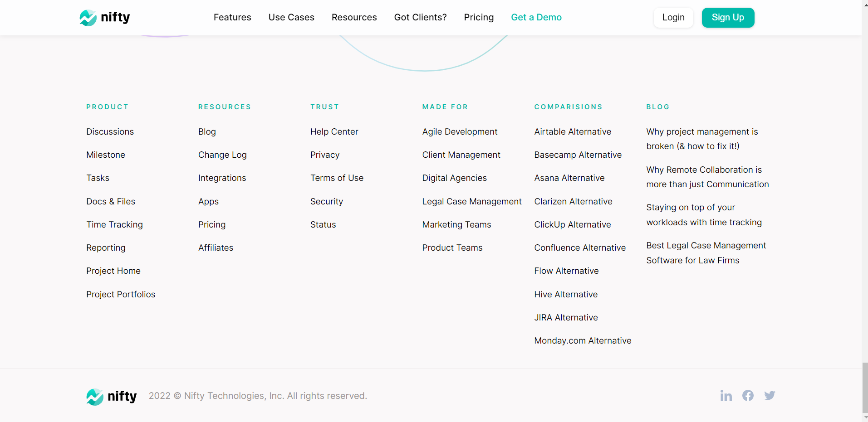
Task: Open Nifty's Twitter page
Action: (x=770, y=395)
